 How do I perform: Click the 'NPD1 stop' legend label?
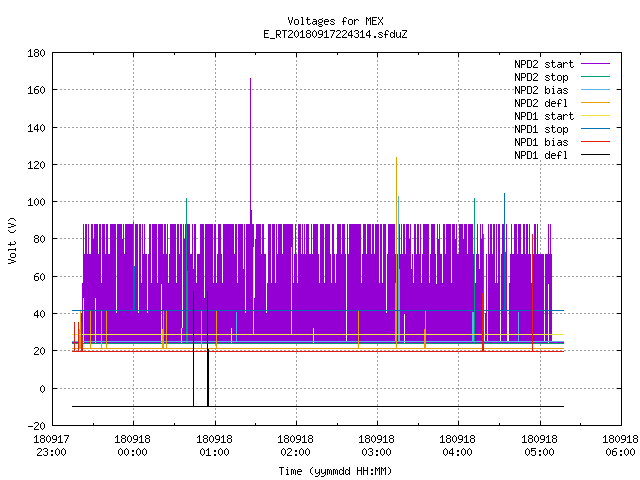(x=541, y=129)
